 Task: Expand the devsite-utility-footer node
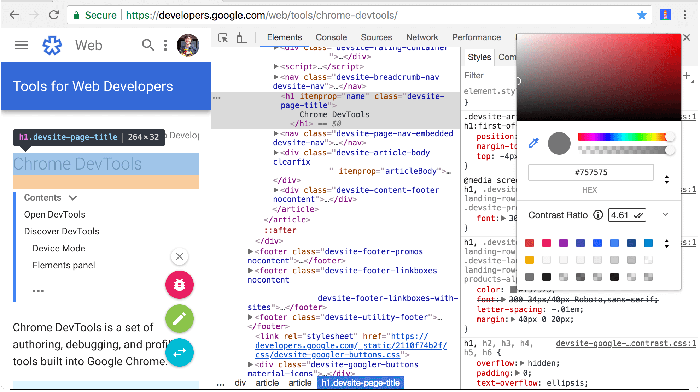coord(250,317)
